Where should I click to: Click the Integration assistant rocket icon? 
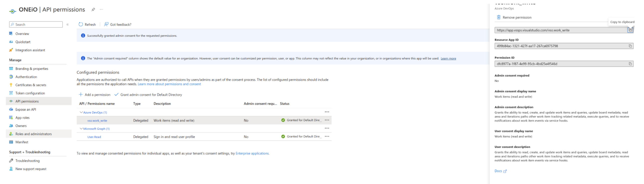(x=11, y=50)
